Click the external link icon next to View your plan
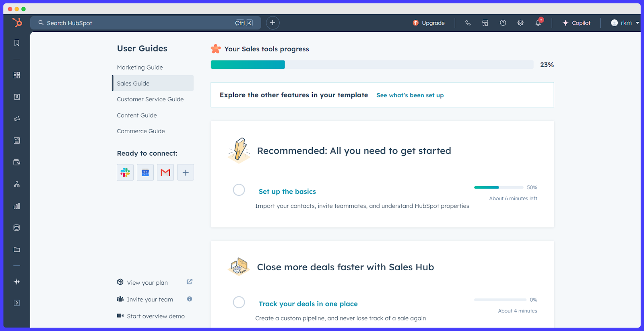 (x=190, y=282)
